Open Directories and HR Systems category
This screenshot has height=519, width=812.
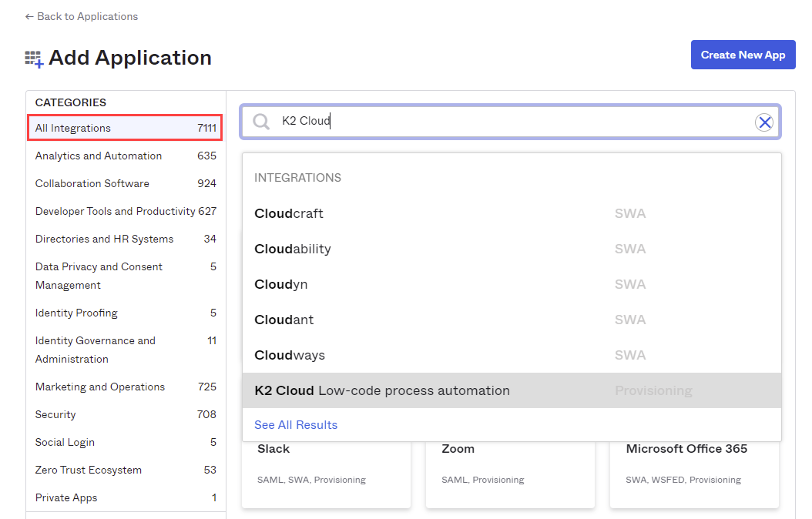click(x=104, y=239)
